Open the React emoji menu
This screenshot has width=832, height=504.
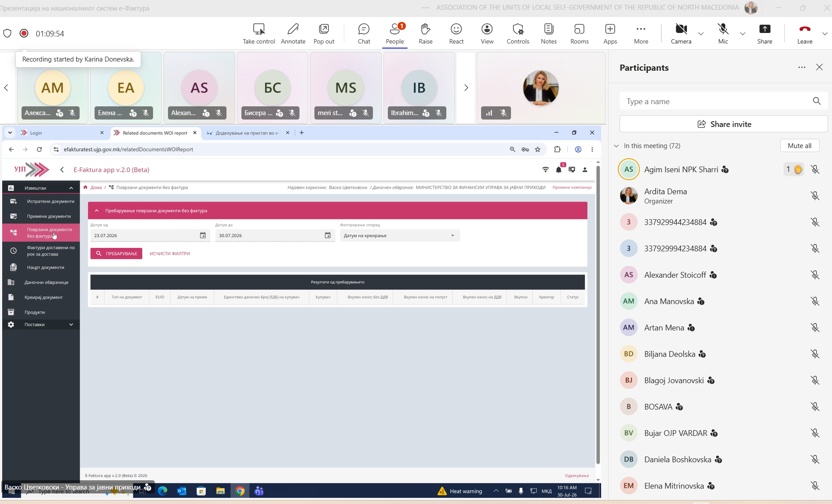[x=456, y=34]
